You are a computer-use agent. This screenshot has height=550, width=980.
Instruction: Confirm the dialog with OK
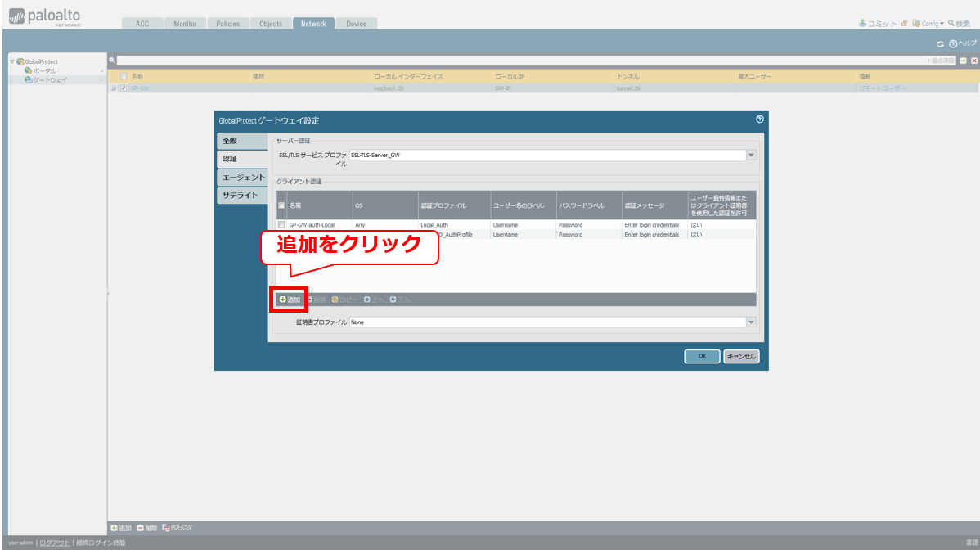click(x=702, y=356)
